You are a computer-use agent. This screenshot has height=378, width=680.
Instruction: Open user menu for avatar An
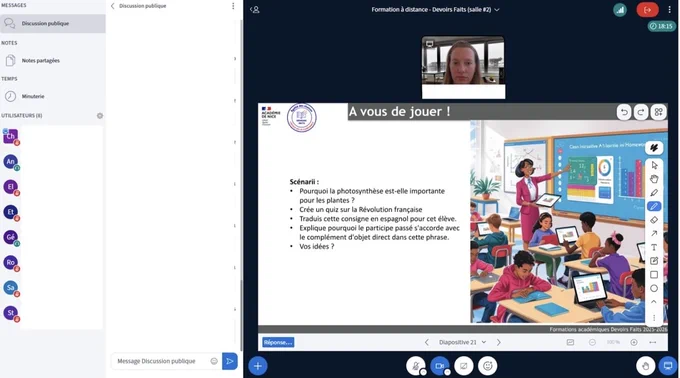[x=10, y=161]
